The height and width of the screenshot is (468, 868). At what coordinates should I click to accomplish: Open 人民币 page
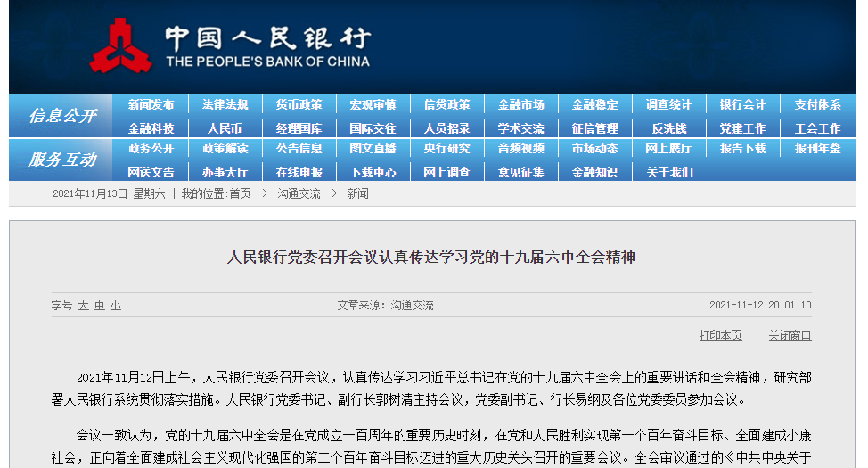(225, 128)
